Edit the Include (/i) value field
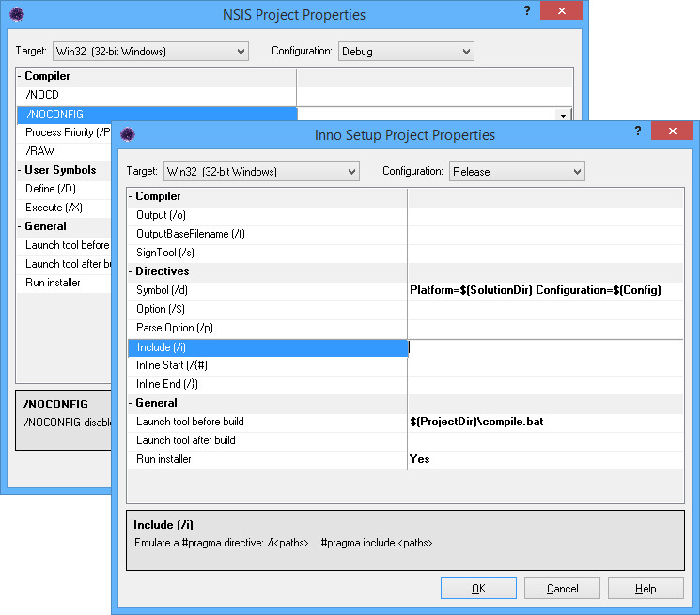Viewport: 700px width, 615px height. [x=546, y=347]
